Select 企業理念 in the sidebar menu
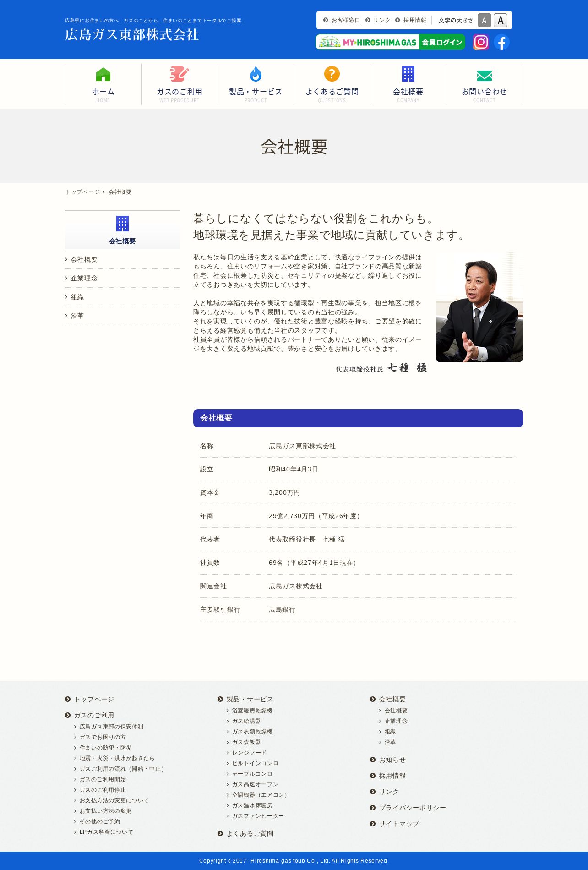 pyautogui.click(x=122, y=278)
